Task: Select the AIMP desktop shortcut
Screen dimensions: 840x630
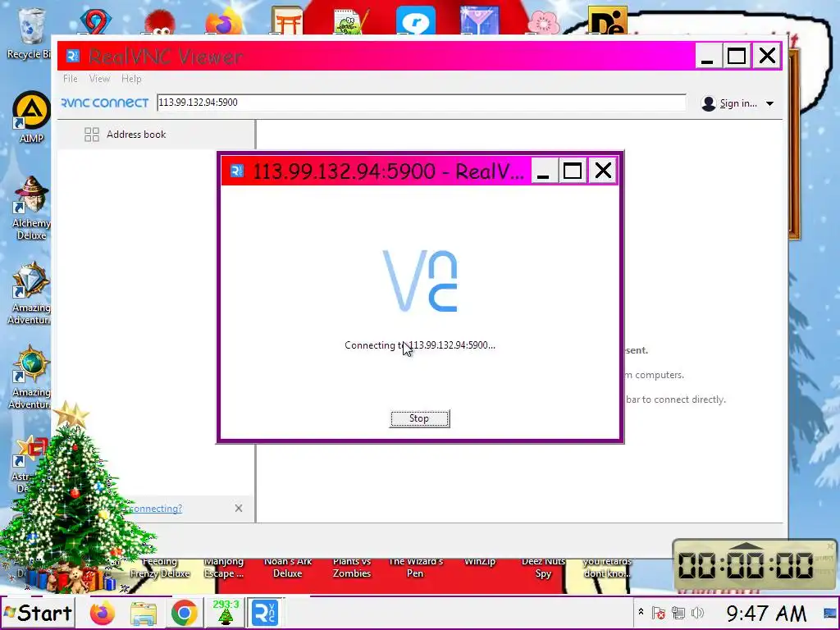Action: click(x=31, y=117)
